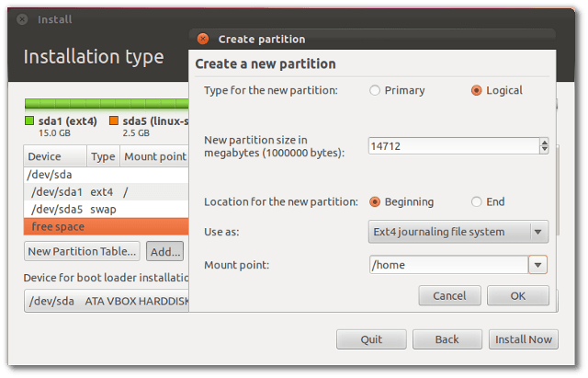Click the Mount point column header

tap(154, 156)
